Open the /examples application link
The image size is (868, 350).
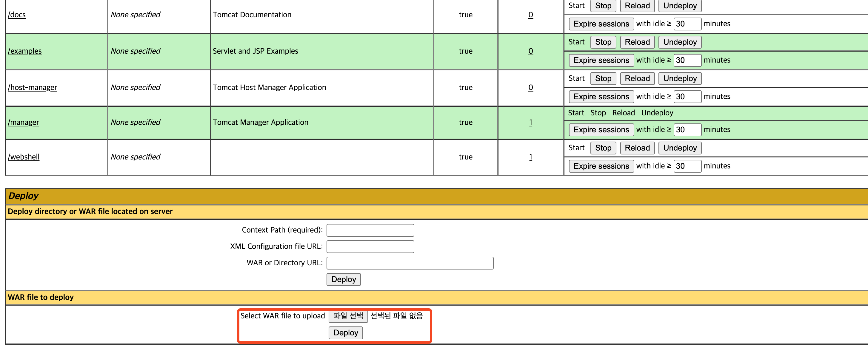[24, 51]
